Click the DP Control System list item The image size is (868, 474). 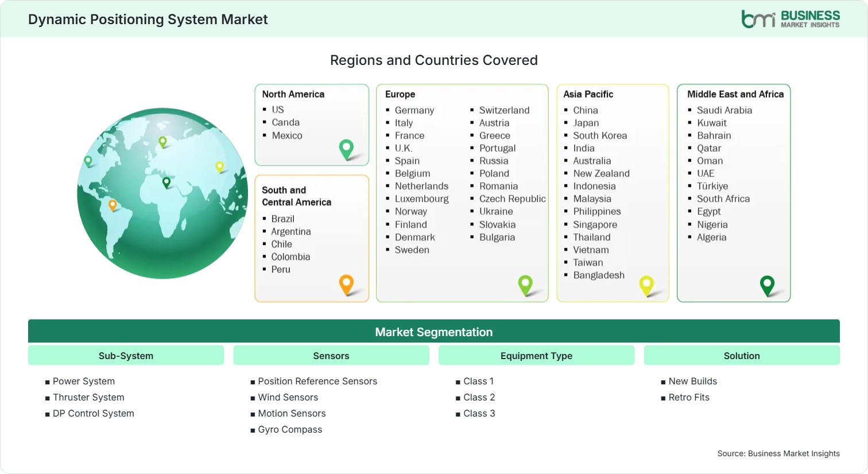[94, 413]
